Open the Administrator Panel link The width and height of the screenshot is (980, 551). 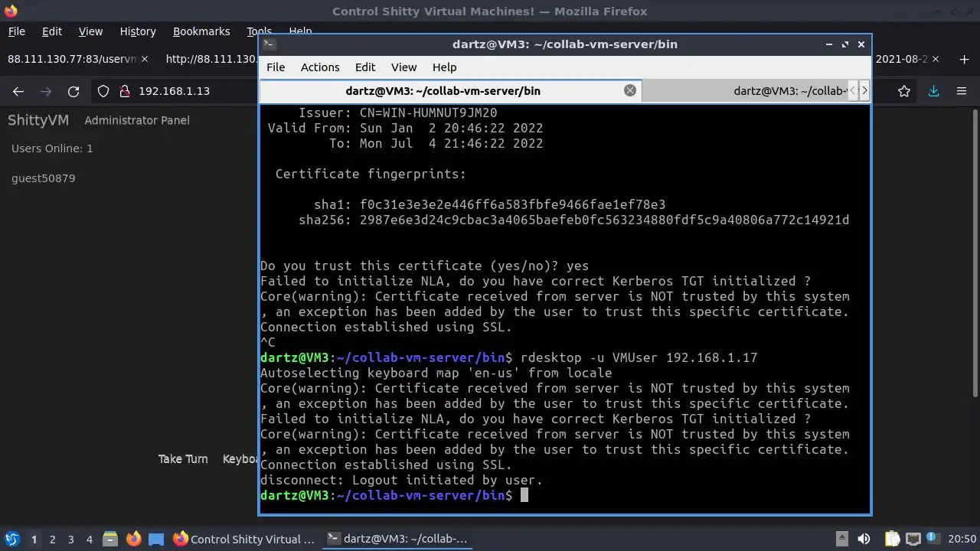tap(137, 120)
